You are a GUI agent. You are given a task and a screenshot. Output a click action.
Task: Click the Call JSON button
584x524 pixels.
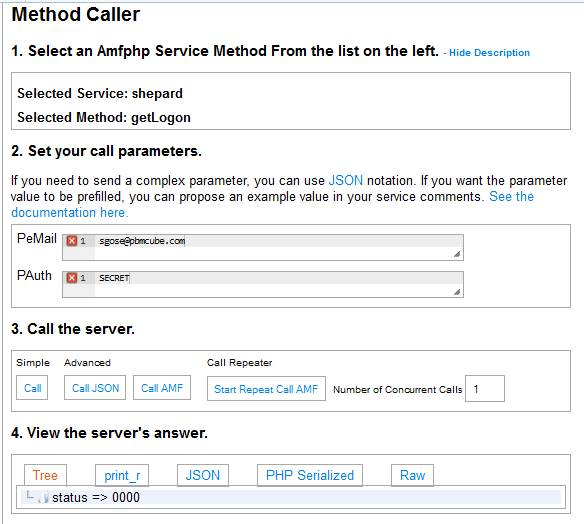(x=95, y=388)
